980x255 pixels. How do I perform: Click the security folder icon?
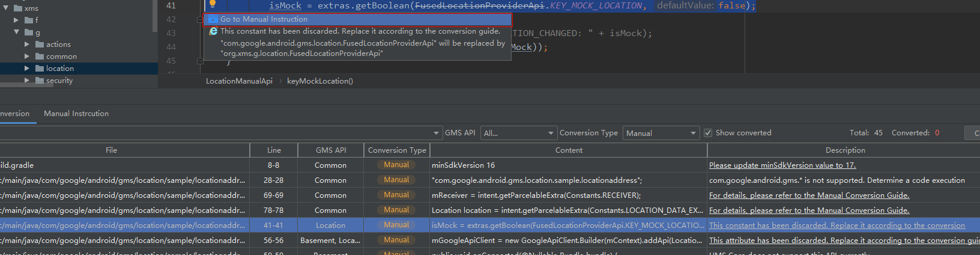pos(40,81)
